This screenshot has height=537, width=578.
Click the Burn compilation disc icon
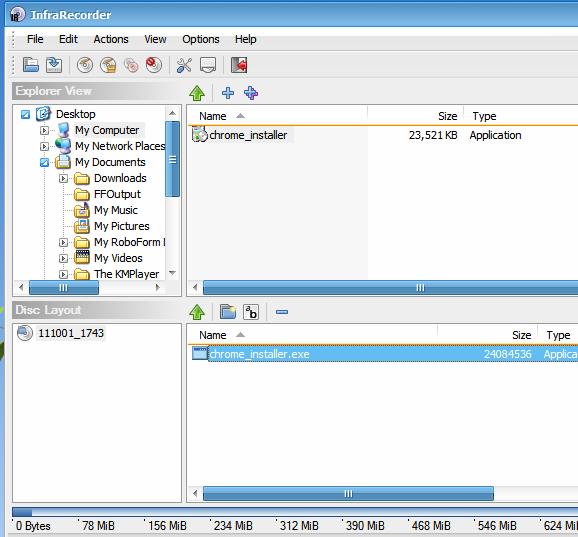coord(85,65)
